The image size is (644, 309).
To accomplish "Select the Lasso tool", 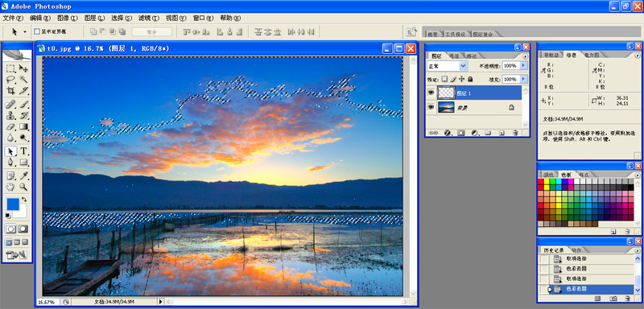I will point(10,79).
